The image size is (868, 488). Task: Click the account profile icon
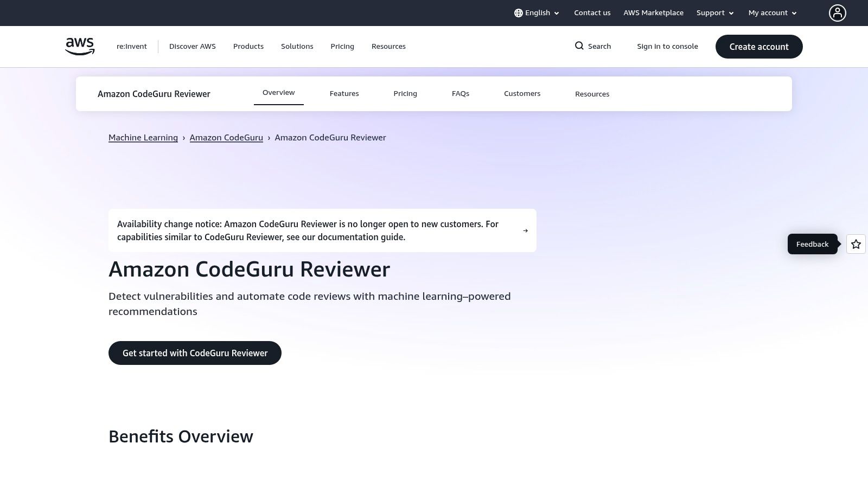click(838, 12)
